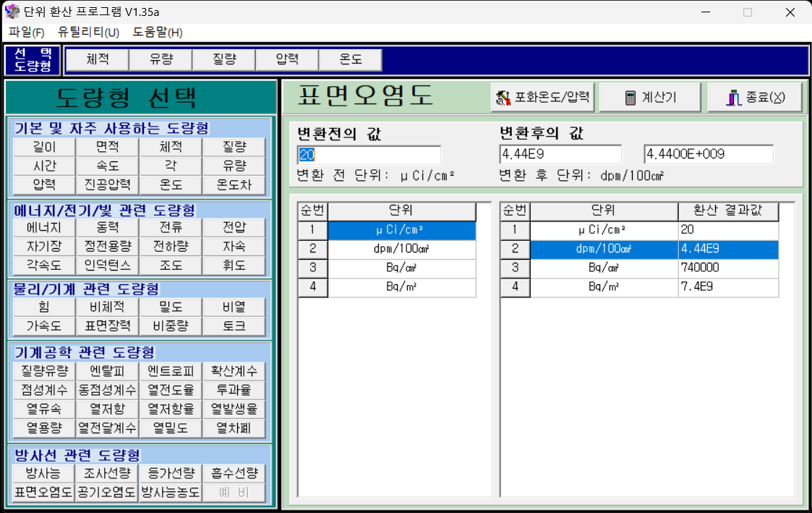The height and width of the screenshot is (513, 812).
Task: Open the 진공압력 vacuum pressure converter
Action: [x=106, y=185]
